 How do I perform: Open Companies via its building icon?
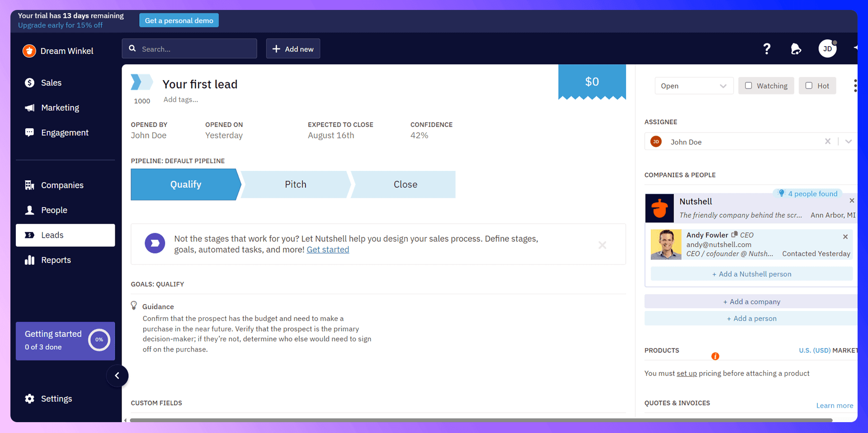29,185
